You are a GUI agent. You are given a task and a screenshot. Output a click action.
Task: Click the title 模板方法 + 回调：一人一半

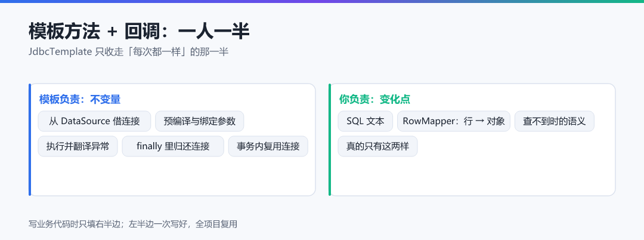(x=139, y=31)
